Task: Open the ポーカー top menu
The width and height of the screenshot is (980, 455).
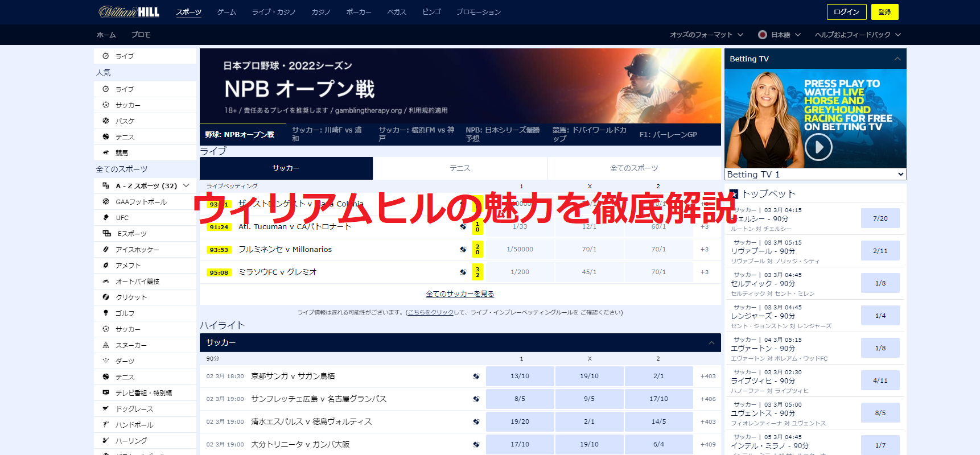Action: point(359,12)
